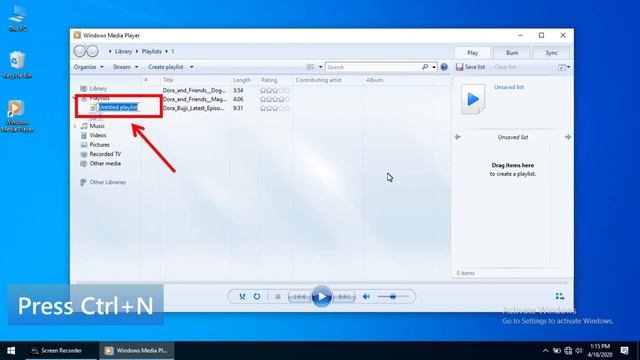Image resolution: width=640 pixels, height=360 pixels.
Task: Open This PC desktop icon
Action: [18, 18]
